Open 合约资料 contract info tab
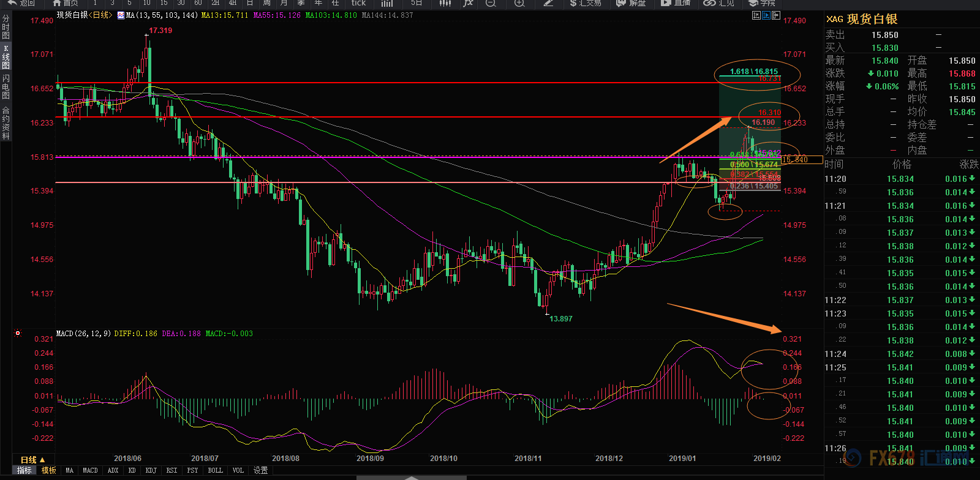 pyautogui.click(x=6, y=123)
